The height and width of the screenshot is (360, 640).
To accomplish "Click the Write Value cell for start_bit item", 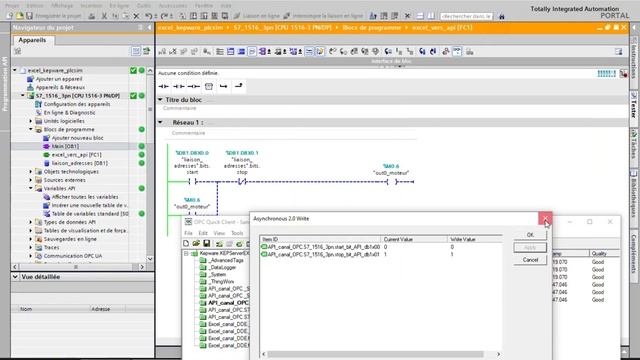I will (x=475, y=247).
